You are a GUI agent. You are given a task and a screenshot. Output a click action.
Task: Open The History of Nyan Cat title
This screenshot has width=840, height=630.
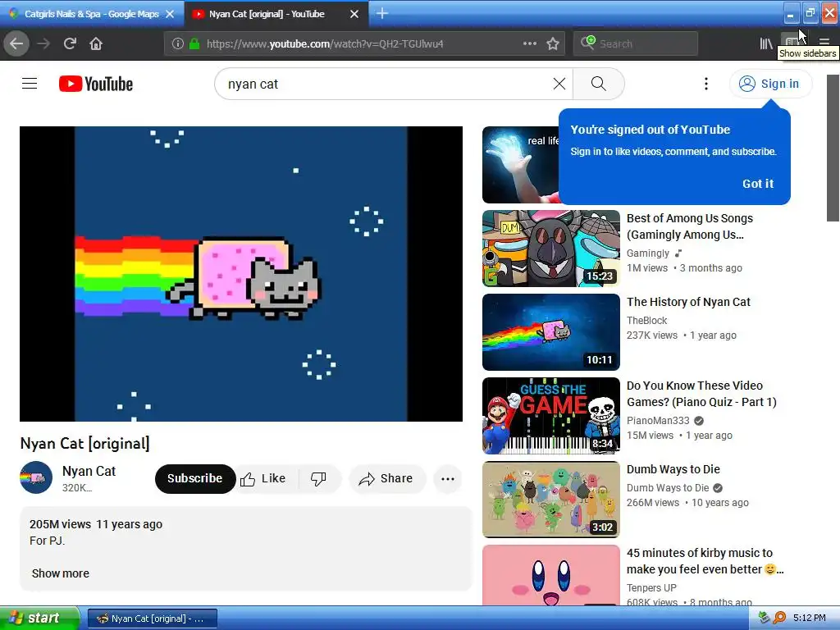point(688,302)
